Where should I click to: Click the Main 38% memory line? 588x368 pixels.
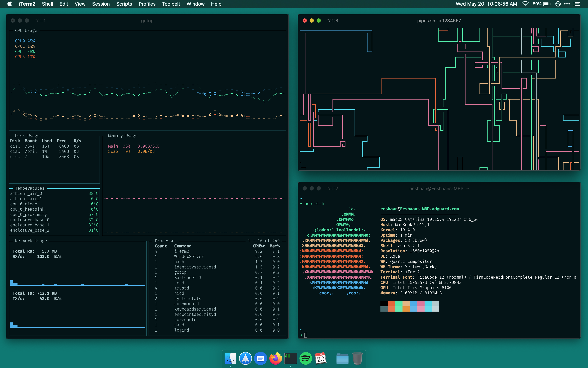click(134, 146)
